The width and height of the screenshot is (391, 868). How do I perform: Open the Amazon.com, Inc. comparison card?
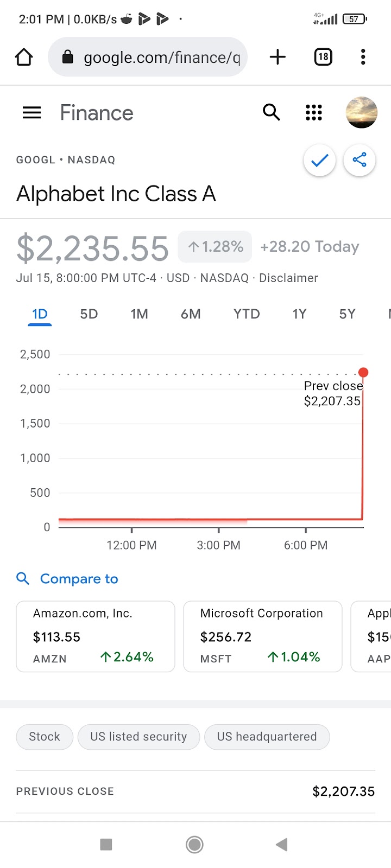coord(96,636)
